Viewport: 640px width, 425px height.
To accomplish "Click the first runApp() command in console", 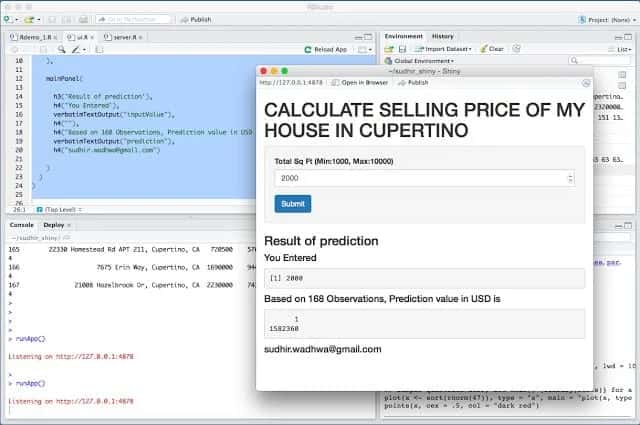I will [31, 339].
